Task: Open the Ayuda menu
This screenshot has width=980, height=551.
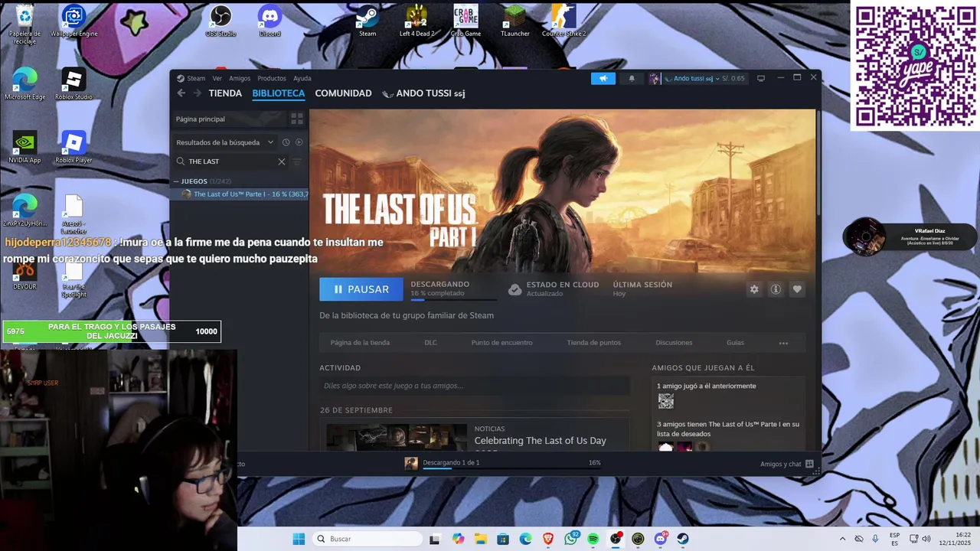Action: coord(302,78)
